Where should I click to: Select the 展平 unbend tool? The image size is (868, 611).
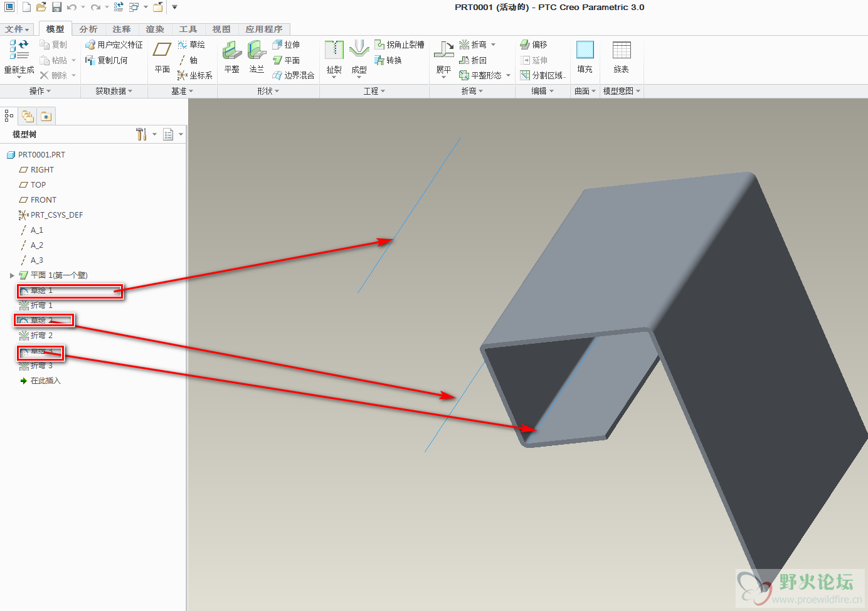tap(444, 59)
